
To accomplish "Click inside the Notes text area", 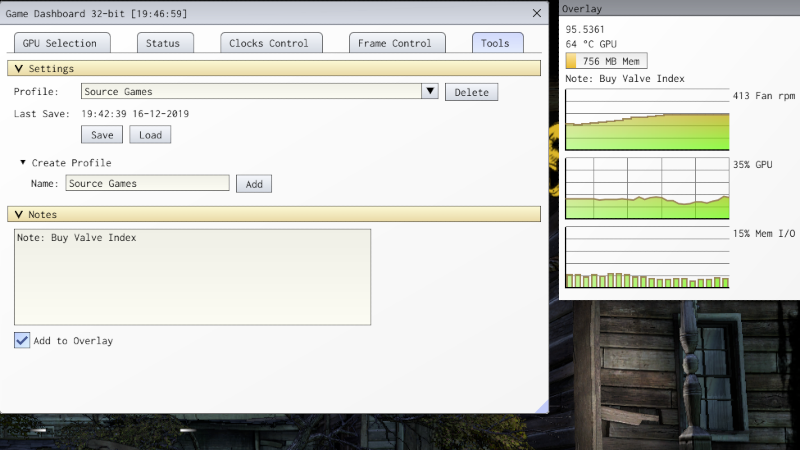I will click(193, 277).
